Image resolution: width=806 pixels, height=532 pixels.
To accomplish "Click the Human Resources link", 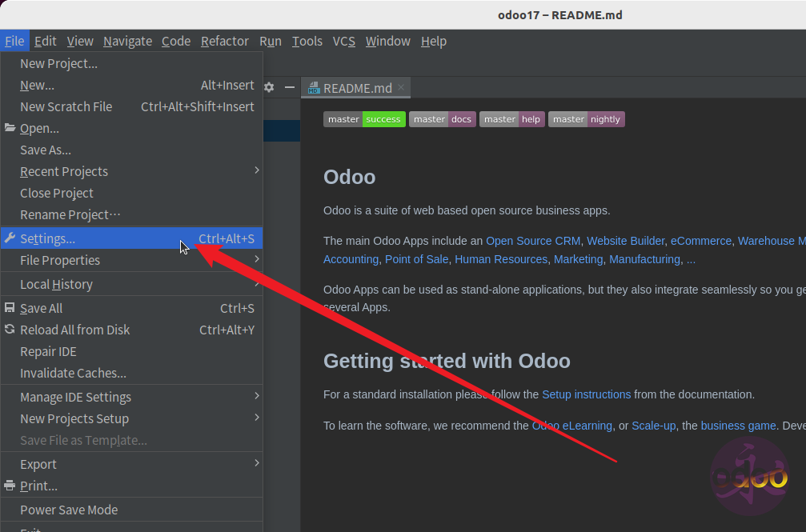I will pyautogui.click(x=501, y=259).
